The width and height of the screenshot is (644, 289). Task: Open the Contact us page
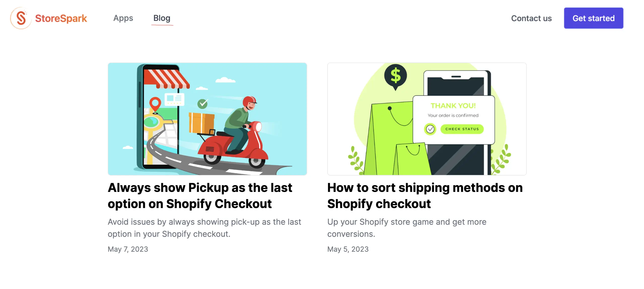(531, 18)
